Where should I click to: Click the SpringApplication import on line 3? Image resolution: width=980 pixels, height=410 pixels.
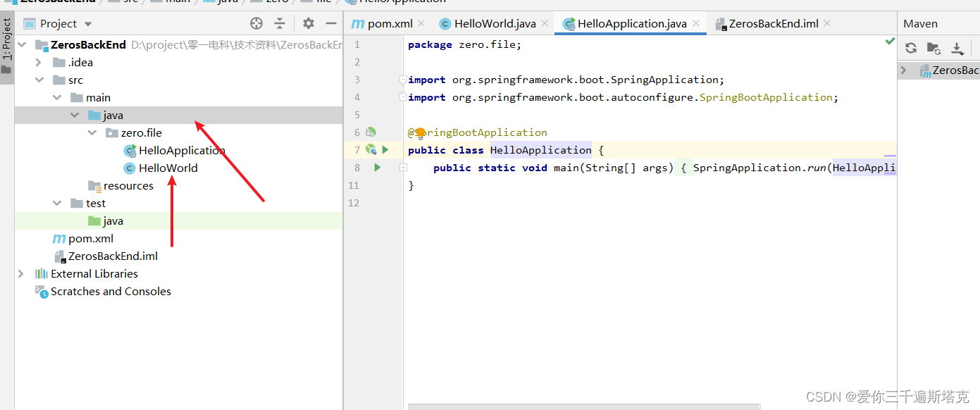coord(566,80)
